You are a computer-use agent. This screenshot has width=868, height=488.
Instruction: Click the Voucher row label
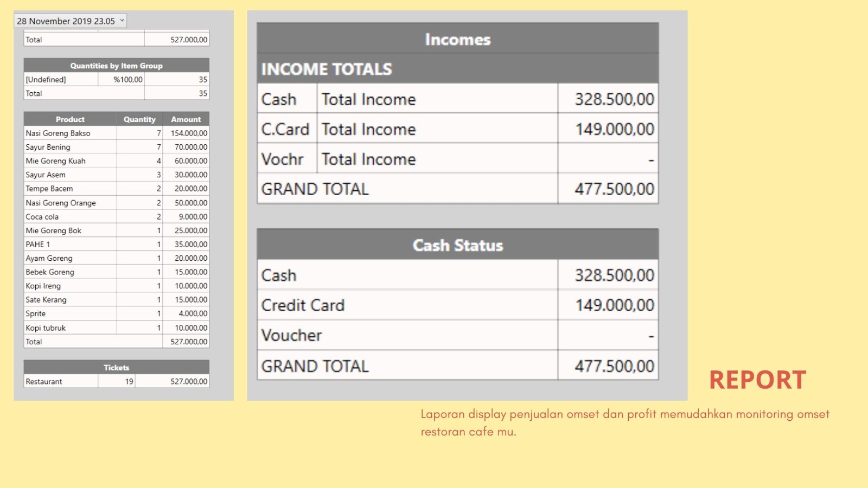tap(291, 335)
